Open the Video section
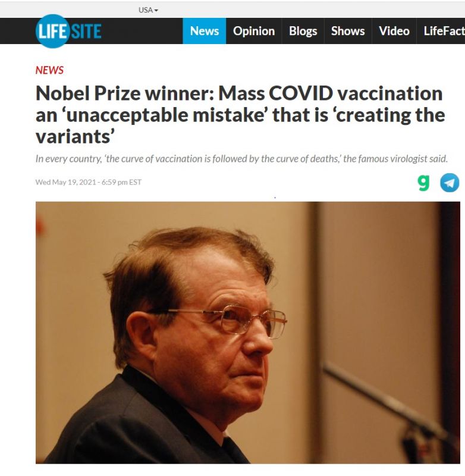465x476 pixels. click(394, 31)
